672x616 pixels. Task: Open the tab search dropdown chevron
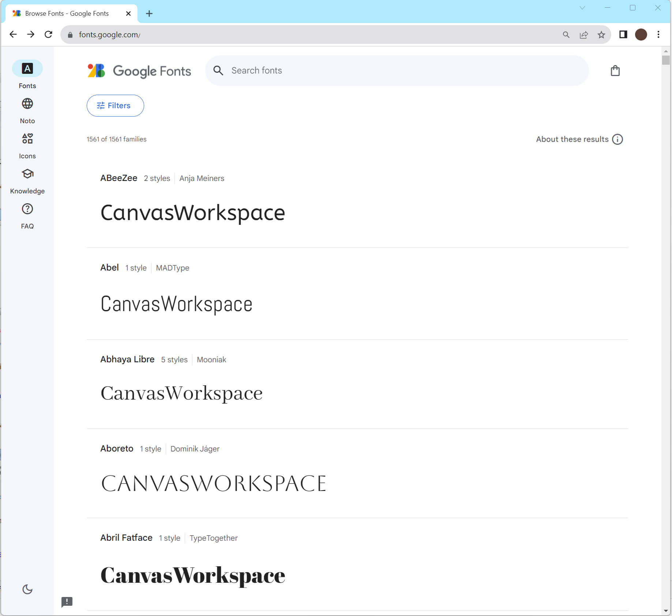pos(582,8)
